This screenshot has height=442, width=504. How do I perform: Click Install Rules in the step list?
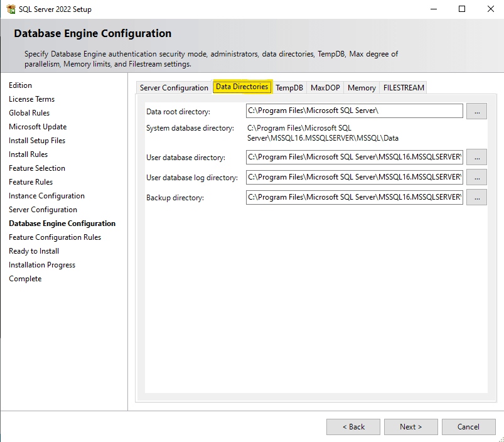tap(28, 154)
